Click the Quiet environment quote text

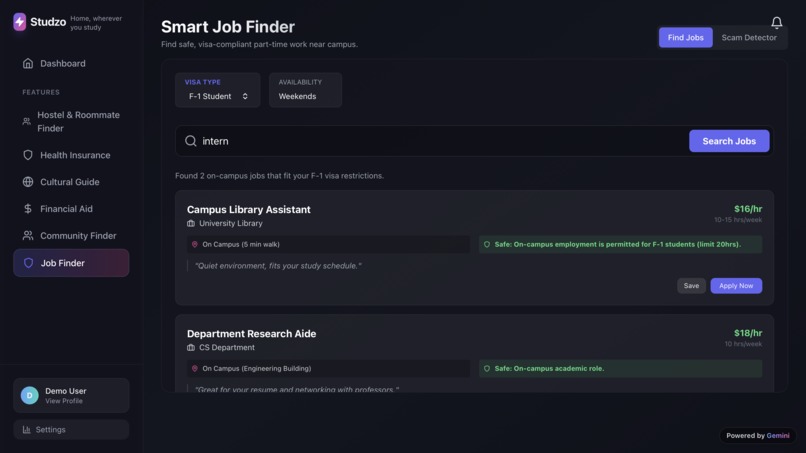pyautogui.click(x=278, y=266)
